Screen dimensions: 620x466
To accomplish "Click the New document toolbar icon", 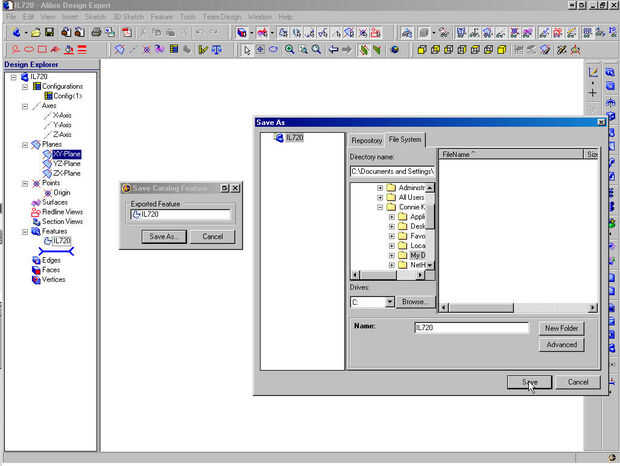I will point(17,32).
